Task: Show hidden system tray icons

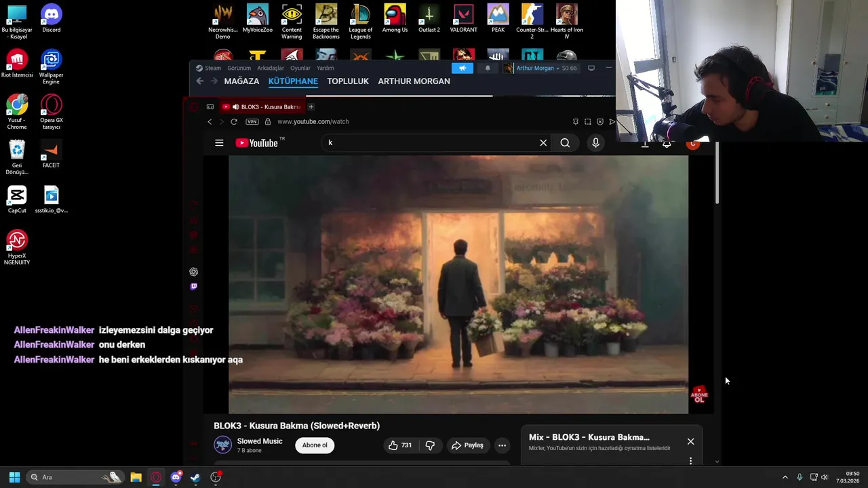Action: click(x=785, y=477)
